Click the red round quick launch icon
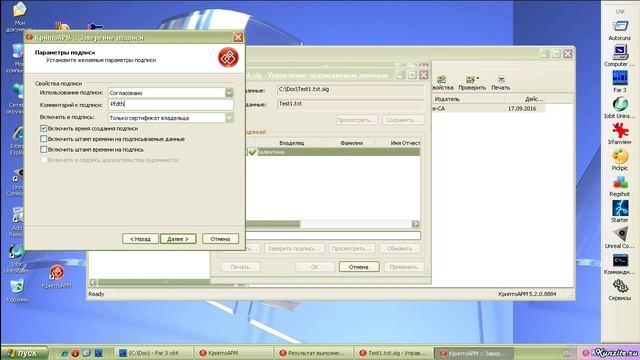 pyautogui.click(x=76, y=353)
